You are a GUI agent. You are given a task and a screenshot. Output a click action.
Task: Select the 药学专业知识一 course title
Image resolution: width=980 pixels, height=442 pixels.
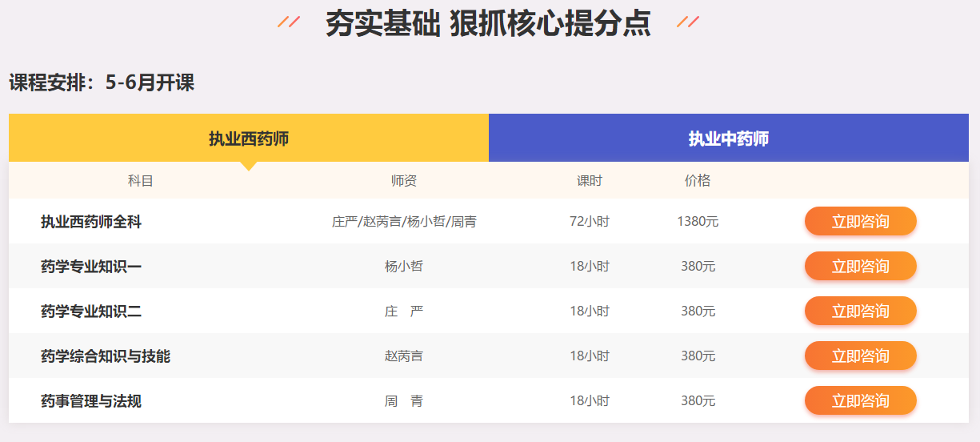click(x=91, y=267)
